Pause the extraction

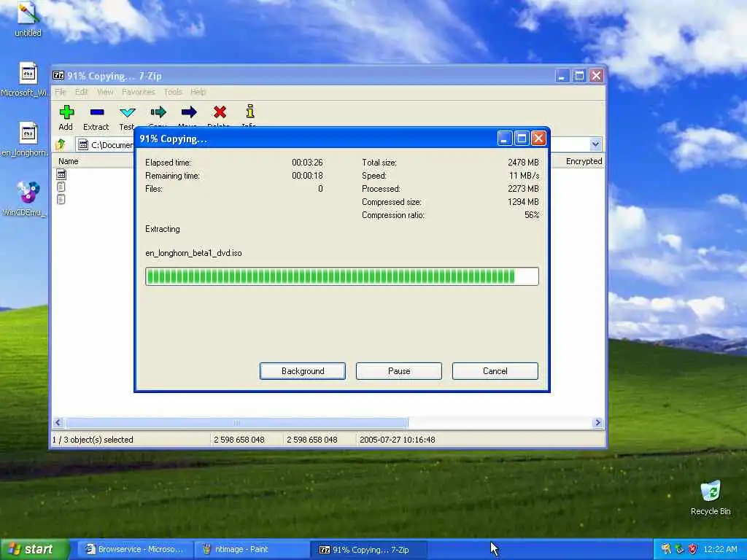[x=399, y=371]
